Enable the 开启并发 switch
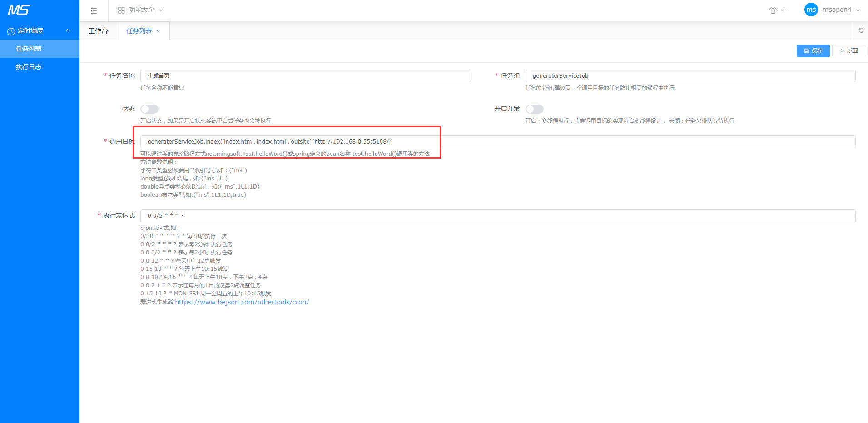The image size is (868, 423). pos(534,109)
